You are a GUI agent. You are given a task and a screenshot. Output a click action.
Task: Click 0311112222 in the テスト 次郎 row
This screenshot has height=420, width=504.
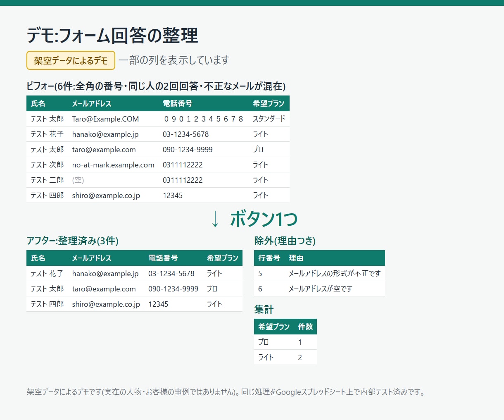pos(183,165)
